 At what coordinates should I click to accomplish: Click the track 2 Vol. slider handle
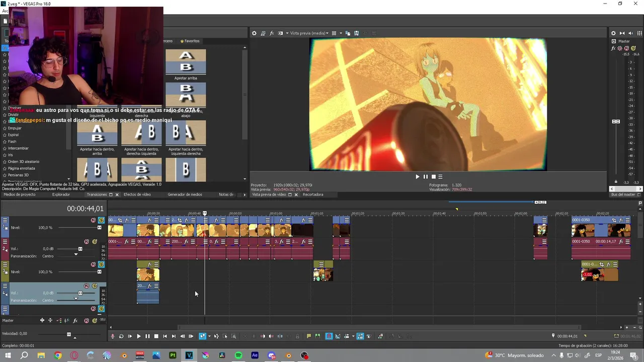pos(80,249)
